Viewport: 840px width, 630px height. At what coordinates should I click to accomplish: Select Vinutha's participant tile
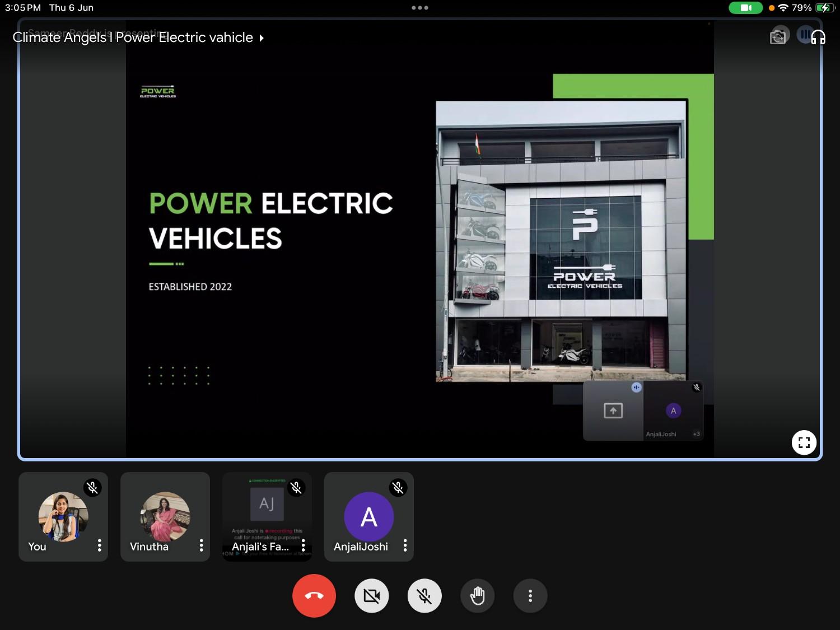click(165, 517)
